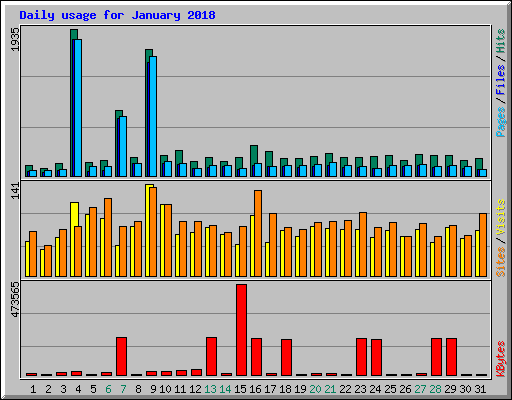Select green weekend day label 6
Image resolution: width=512 pixels, height=400 pixels.
[x=108, y=389]
